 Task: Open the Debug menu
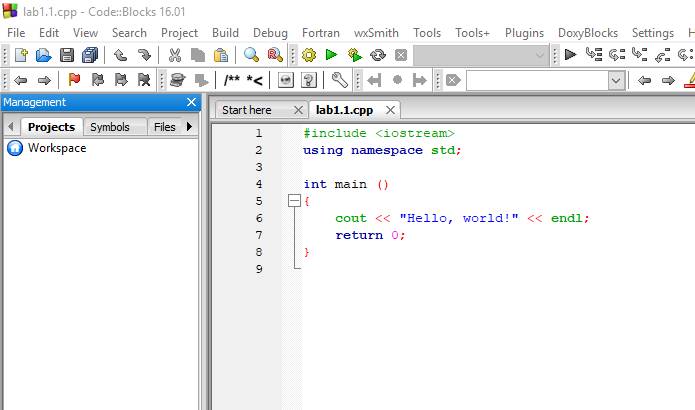click(x=270, y=33)
